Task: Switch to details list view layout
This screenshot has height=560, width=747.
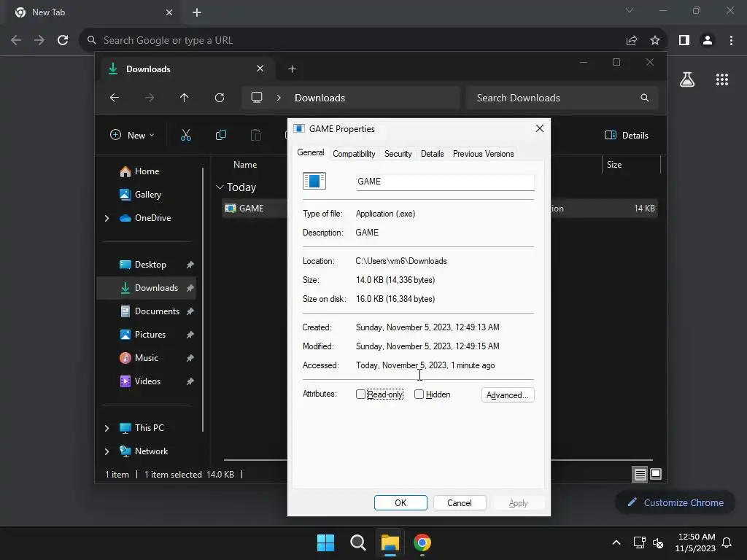Action: pos(640,474)
